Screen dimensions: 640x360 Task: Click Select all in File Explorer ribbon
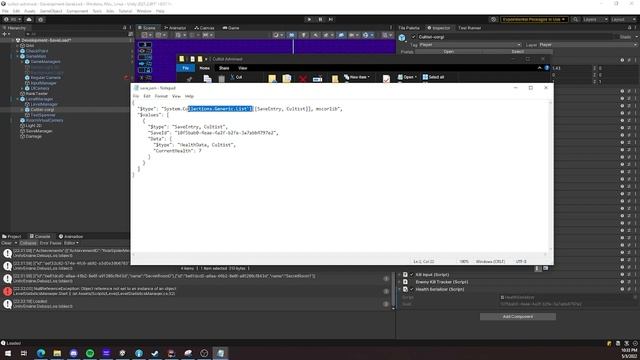[x=433, y=77]
